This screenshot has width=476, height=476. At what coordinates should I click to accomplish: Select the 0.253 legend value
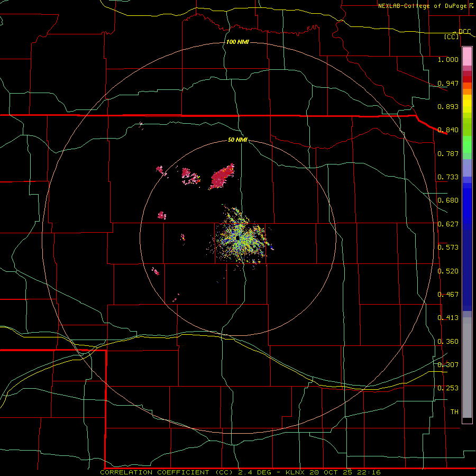448,388
